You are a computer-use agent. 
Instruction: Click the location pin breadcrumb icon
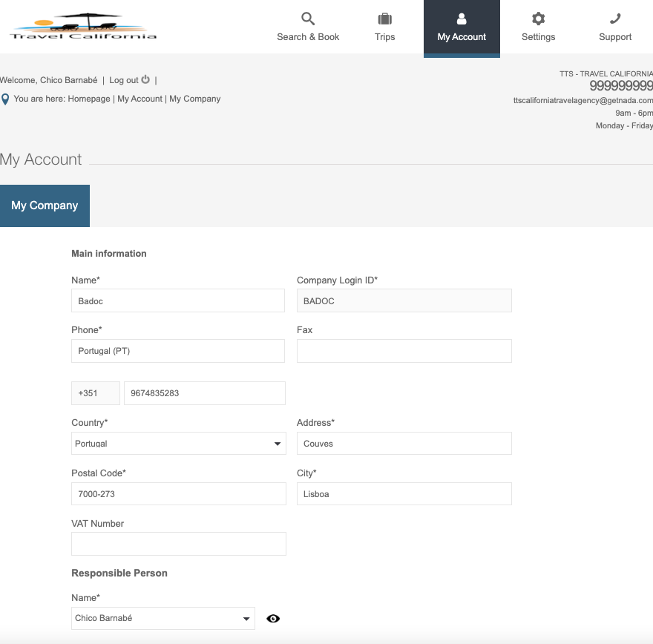pyautogui.click(x=5, y=99)
